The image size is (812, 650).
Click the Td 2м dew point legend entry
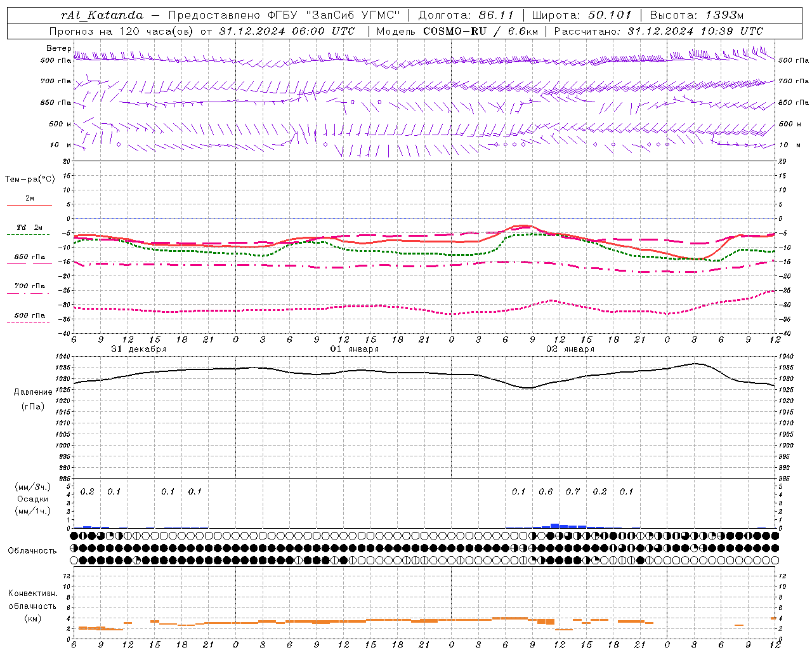point(30,227)
